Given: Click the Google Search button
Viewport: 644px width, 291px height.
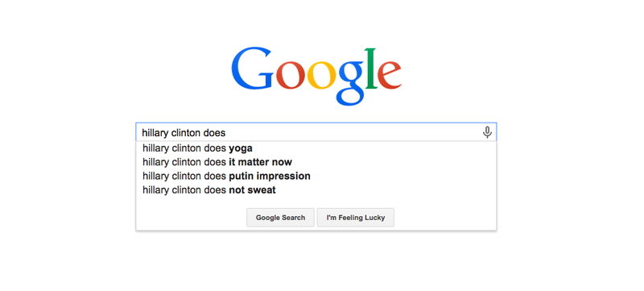Looking at the screenshot, I should (x=280, y=218).
